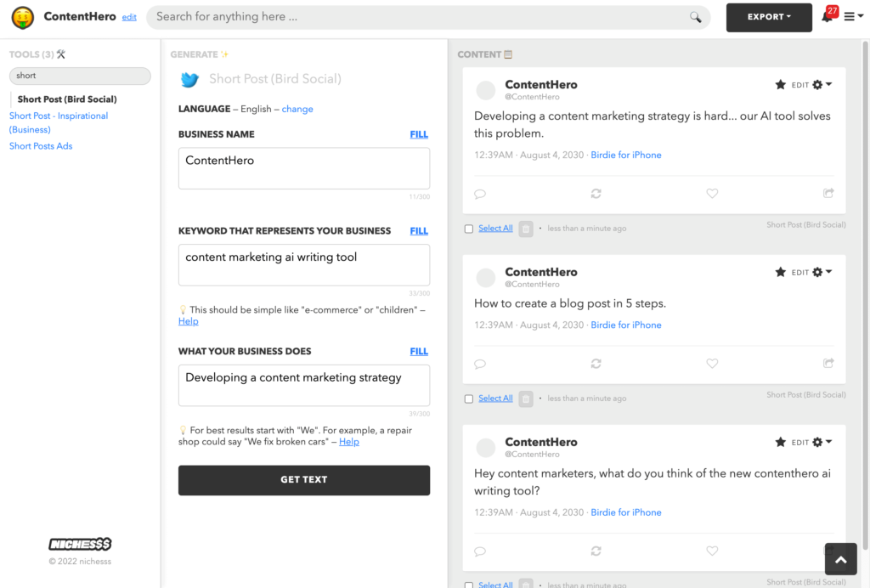Open Help link under the keyword hint

(188, 322)
